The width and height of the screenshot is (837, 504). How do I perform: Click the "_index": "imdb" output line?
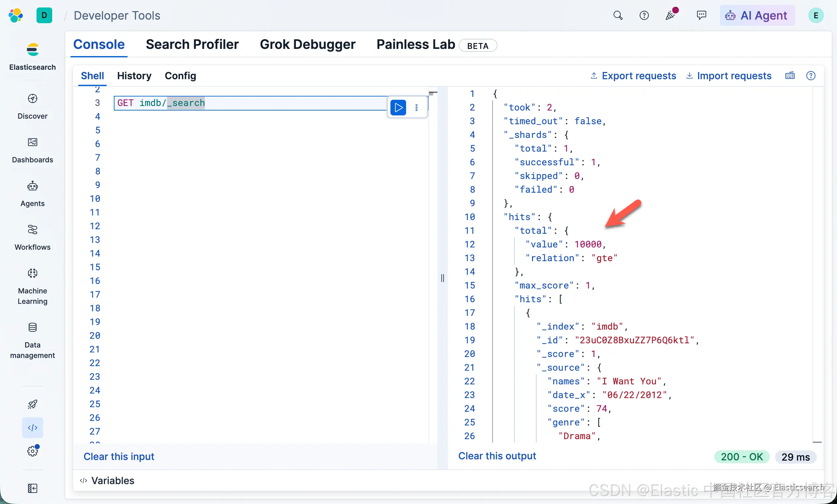[x=582, y=326]
